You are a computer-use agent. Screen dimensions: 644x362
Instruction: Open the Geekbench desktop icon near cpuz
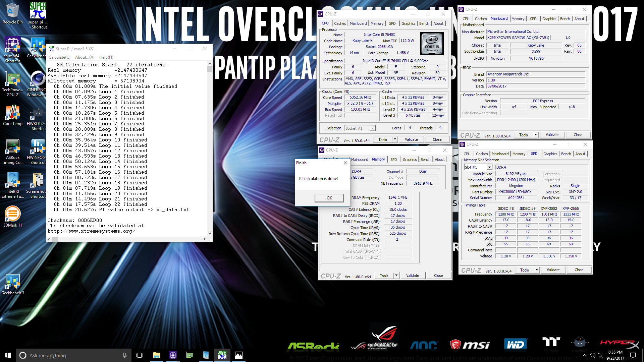click(37, 48)
